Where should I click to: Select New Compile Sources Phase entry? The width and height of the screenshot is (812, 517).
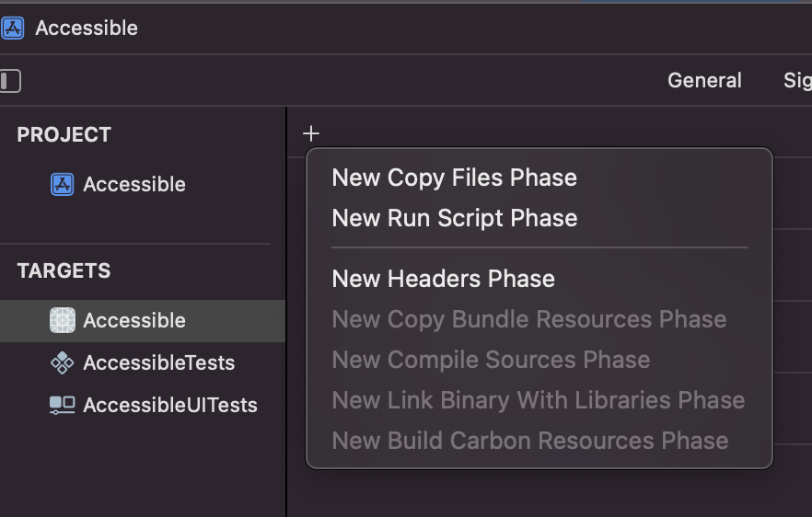point(491,360)
